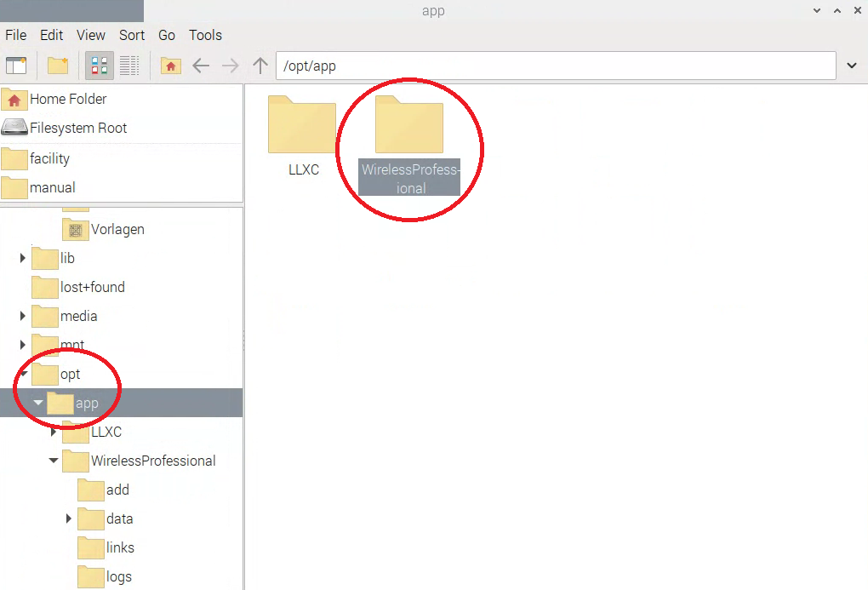Minimize the app window
This screenshot has height=590, width=868.
[x=817, y=10]
